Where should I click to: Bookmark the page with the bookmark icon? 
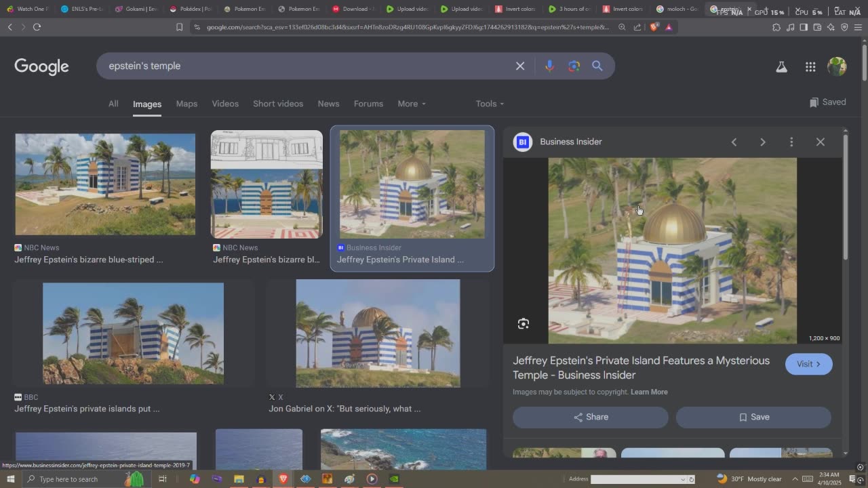click(180, 27)
